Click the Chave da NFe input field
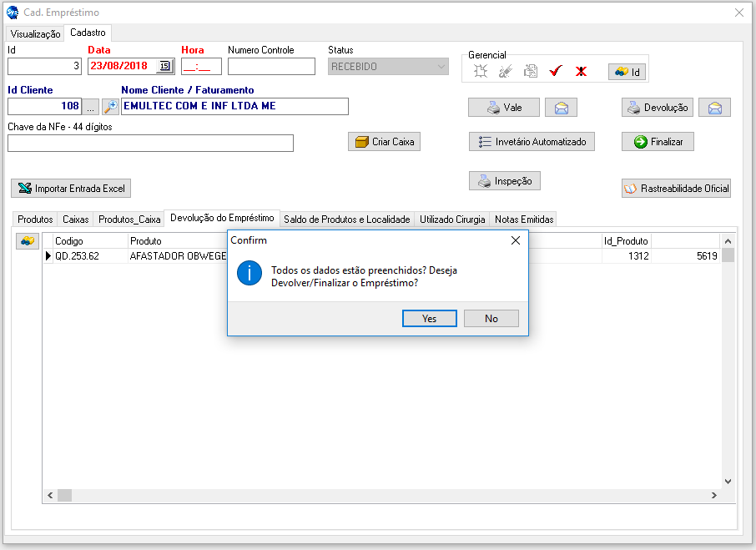Viewport: 756px width, 550px height. (x=150, y=144)
